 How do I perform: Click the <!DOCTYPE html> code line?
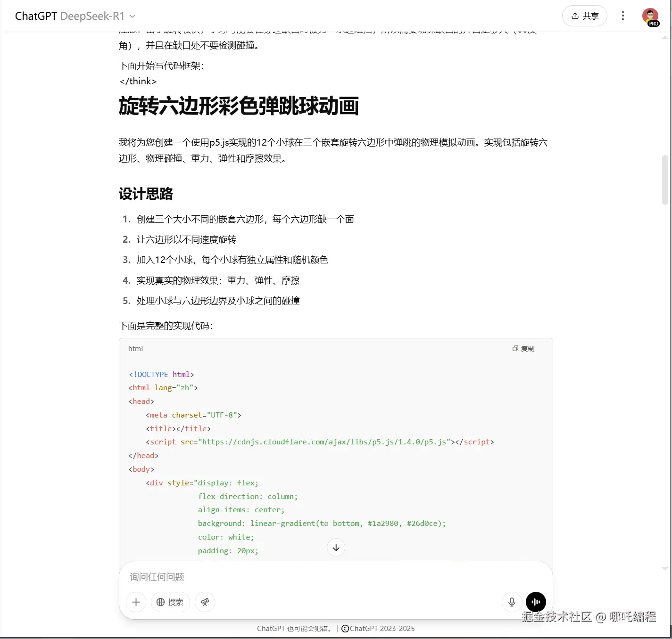(x=161, y=374)
